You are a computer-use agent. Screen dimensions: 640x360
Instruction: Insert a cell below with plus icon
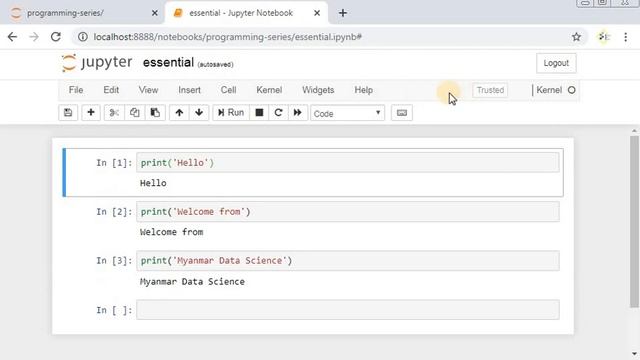91,113
